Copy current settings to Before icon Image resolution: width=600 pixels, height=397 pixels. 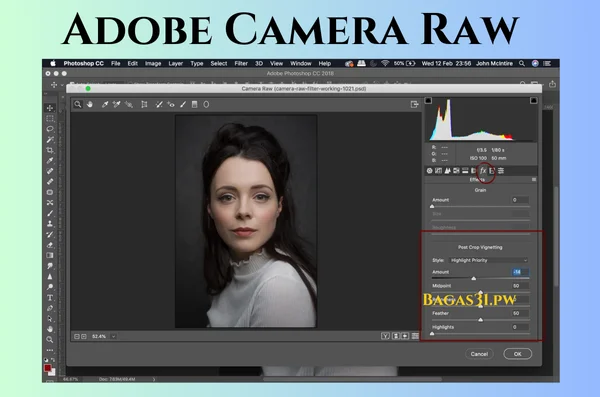[405, 336]
